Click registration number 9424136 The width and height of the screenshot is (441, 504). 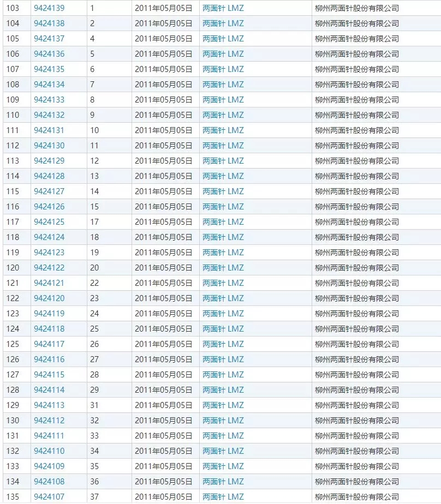coord(49,54)
